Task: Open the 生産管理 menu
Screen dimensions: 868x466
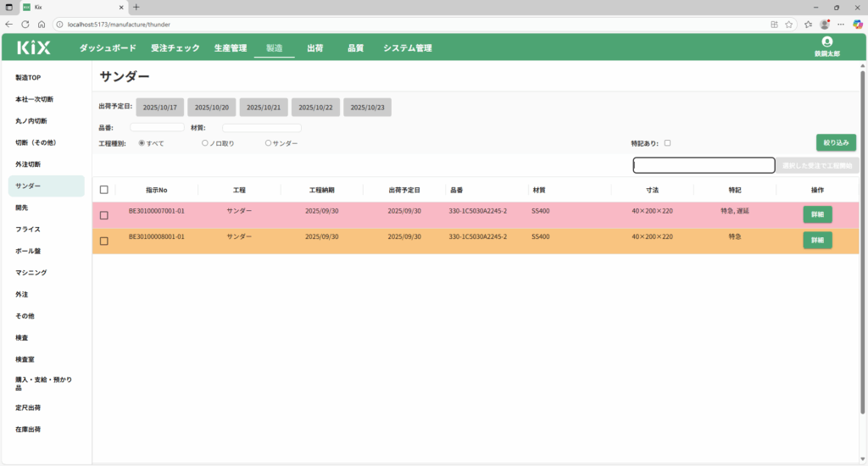Action: tap(230, 48)
